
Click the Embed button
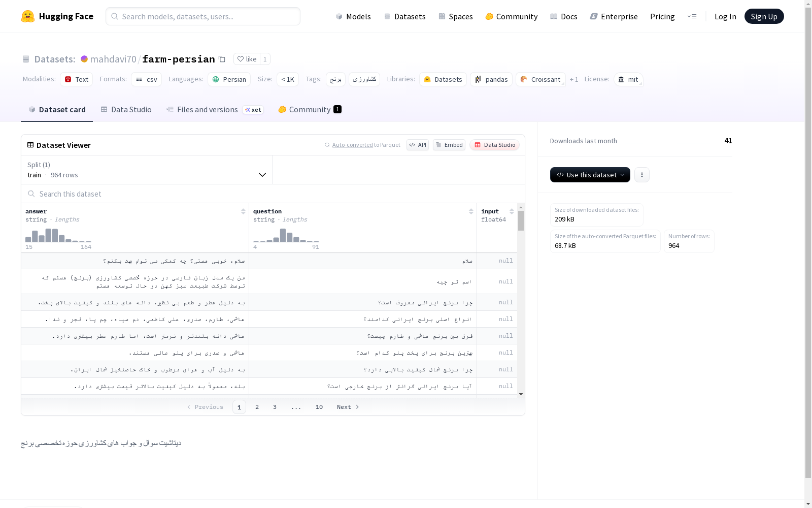[x=449, y=145]
